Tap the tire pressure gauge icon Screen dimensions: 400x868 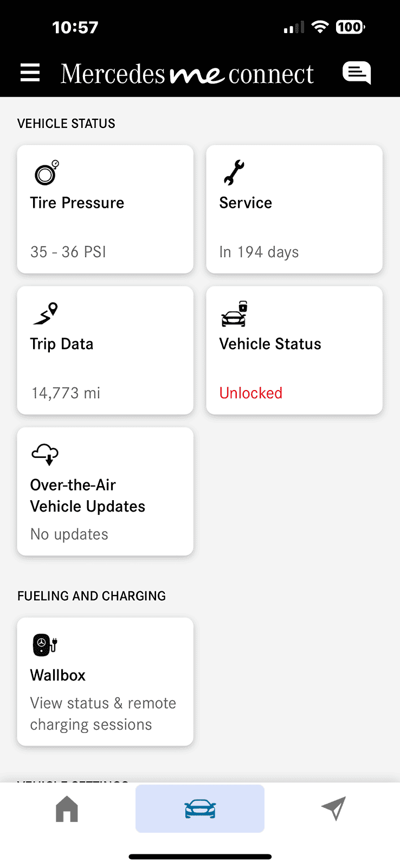[x=47, y=173]
